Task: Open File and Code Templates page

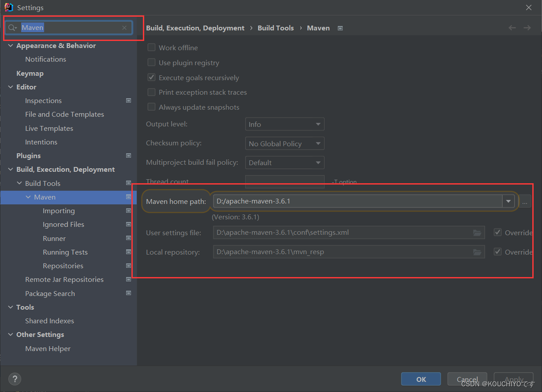Action: coord(64,115)
